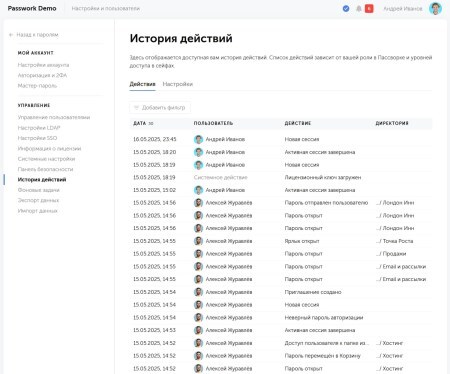Open the ../ Продажи directory link

[x=391, y=254]
